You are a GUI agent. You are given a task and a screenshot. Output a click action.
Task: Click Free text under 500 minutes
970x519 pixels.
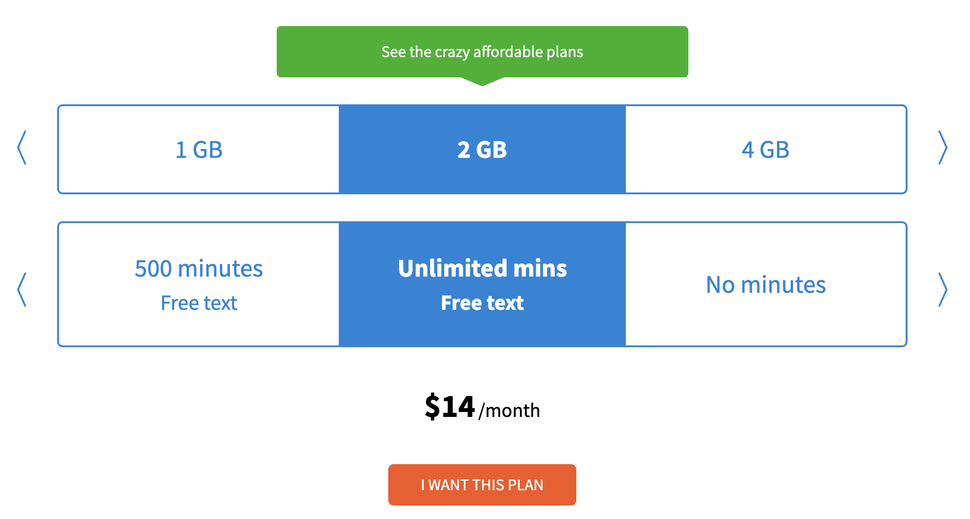199,303
